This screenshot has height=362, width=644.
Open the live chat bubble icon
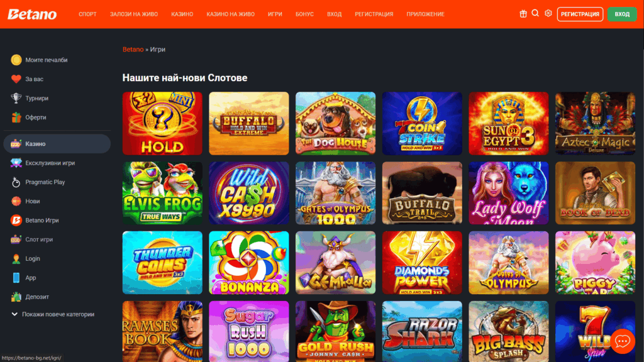(622, 341)
